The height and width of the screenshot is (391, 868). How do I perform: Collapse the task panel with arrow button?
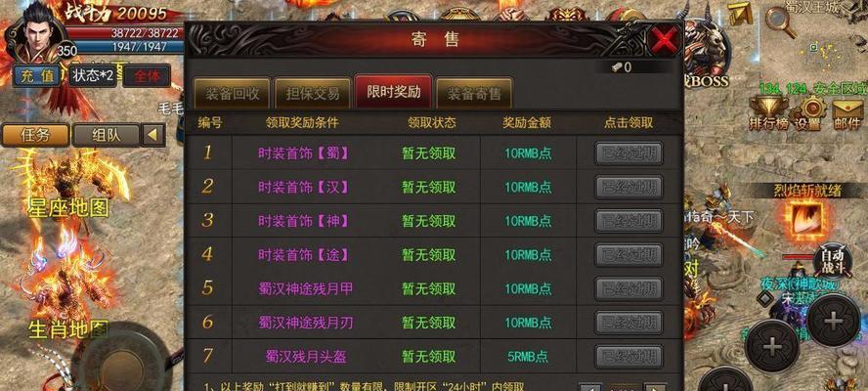click(153, 135)
